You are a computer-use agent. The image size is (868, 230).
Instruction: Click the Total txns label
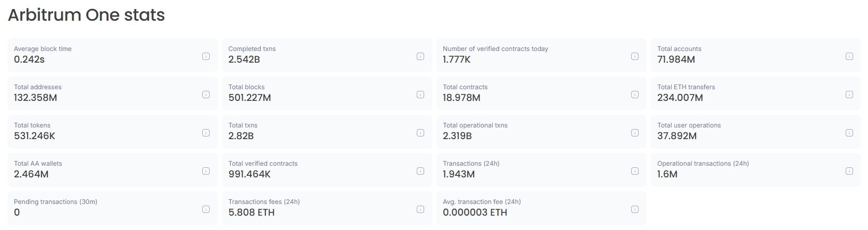tap(243, 125)
